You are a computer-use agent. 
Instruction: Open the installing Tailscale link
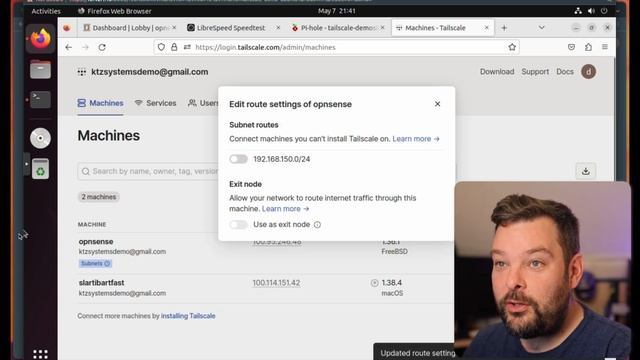[188, 316]
